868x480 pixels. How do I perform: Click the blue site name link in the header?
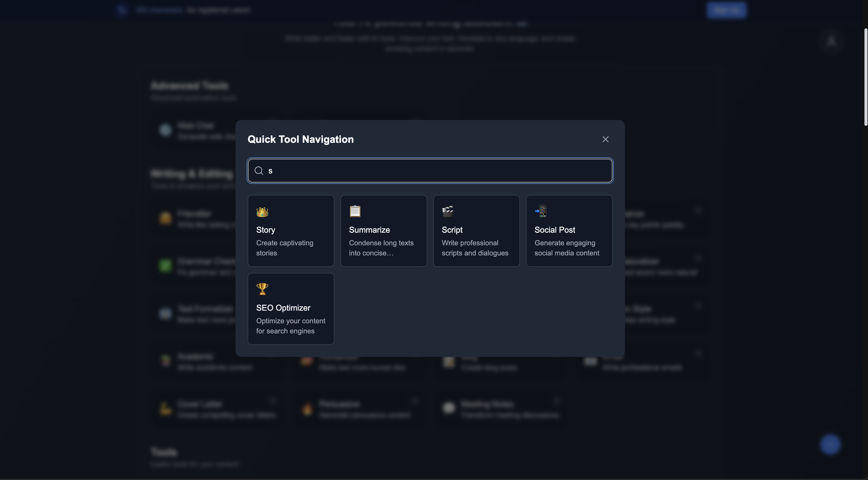click(159, 10)
